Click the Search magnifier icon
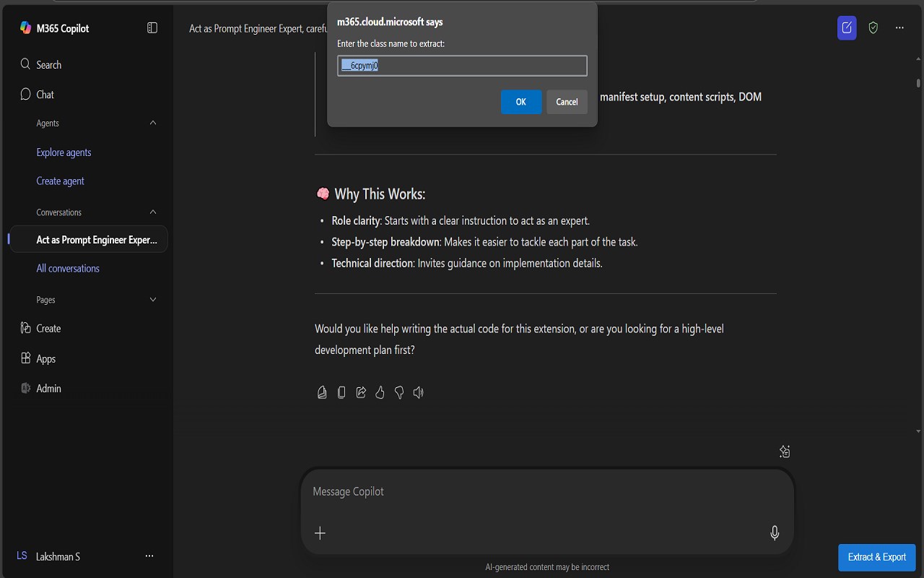Viewport: 924px width, 578px height. coord(25,64)
